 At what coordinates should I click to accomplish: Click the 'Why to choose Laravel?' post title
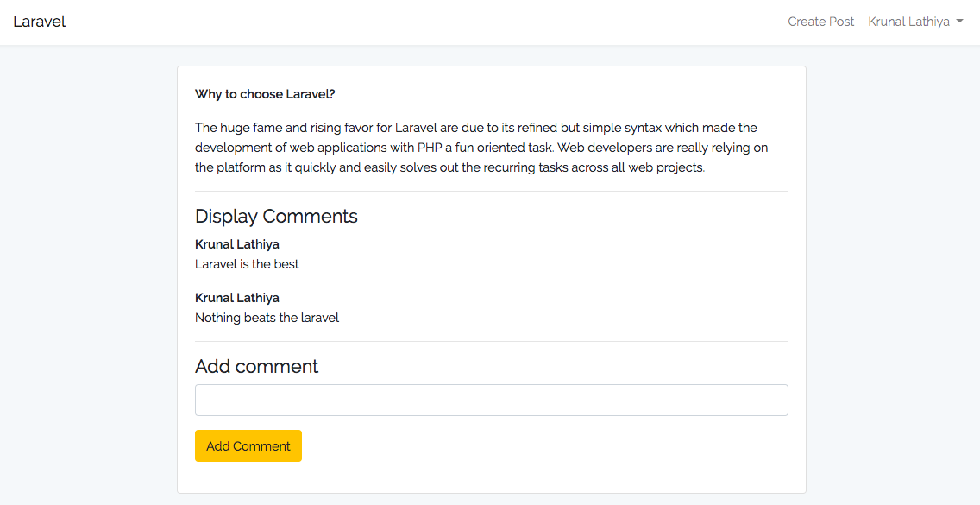click(265, 94)
